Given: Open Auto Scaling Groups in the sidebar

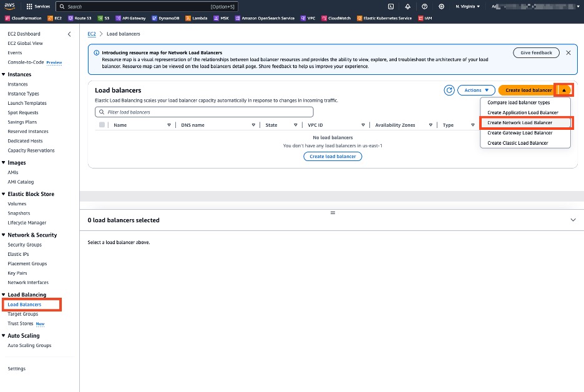Looking at the screenshot, I should pos(29,345).
